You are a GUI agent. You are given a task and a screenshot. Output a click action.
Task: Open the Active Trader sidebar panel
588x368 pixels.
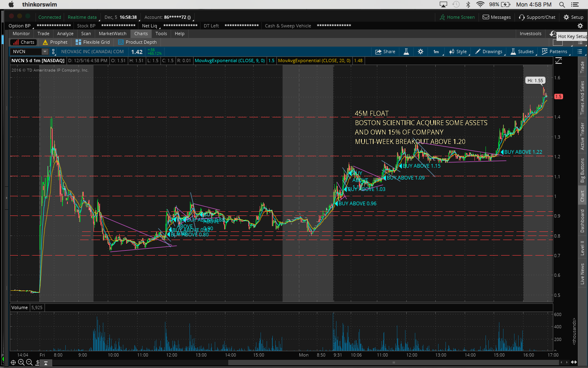point(582,136)
